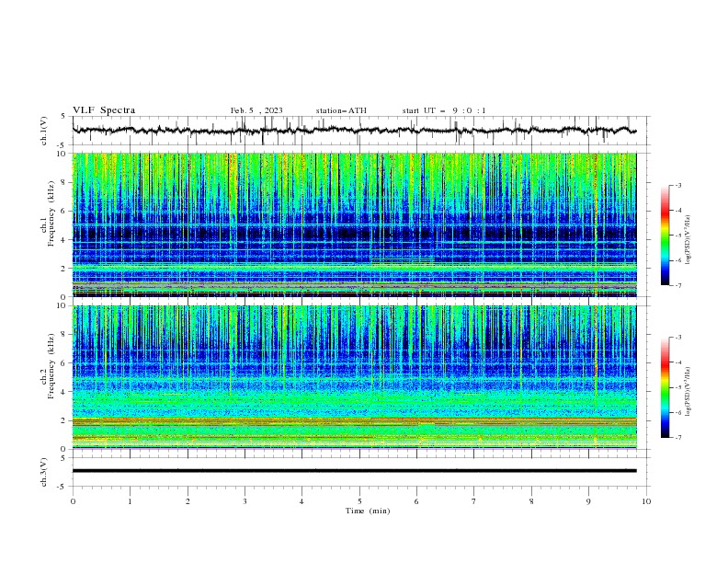This screenshot has height=563, width=728.
Task: Click the "6" kHz tick of ch.2 spectrogram
Action: pos(65,363)
